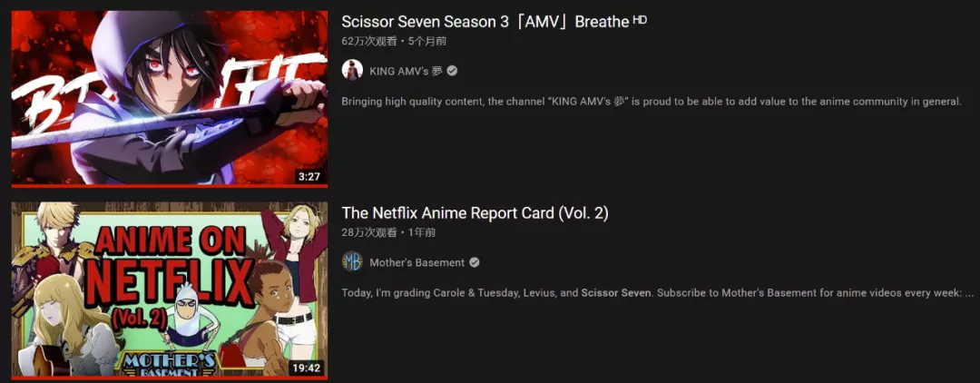Open the Anime on Netflix Vol. 2 thumbnail
This screenshot has height=383, width=980.
[170, 290]
